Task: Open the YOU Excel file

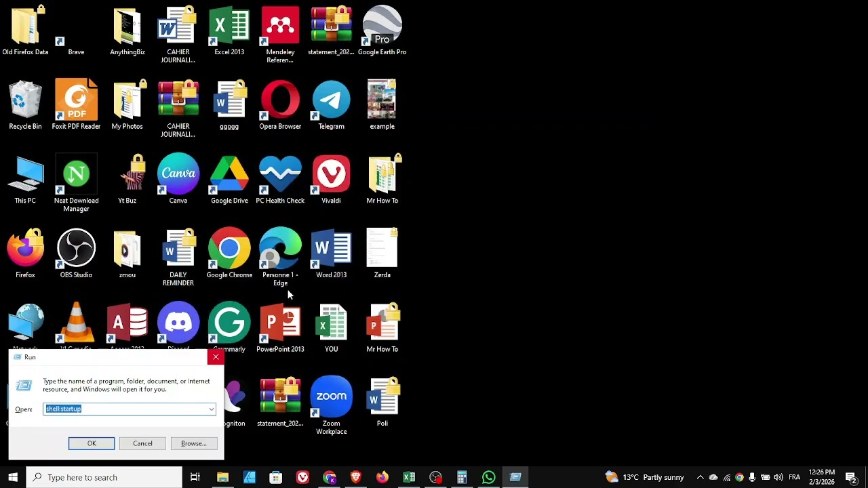Action: point(331,329)
